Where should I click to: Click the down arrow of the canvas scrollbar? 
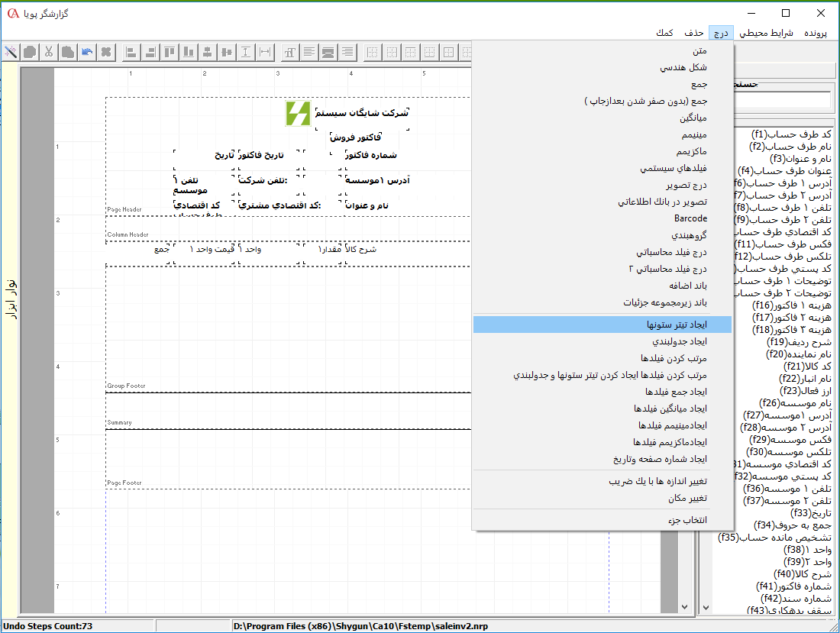pos(684,606)
